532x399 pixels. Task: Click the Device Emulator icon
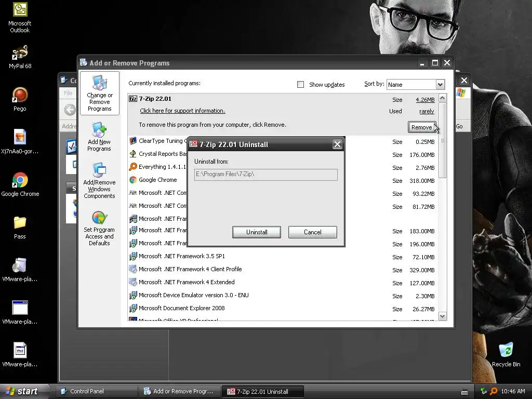pos(133,295)
